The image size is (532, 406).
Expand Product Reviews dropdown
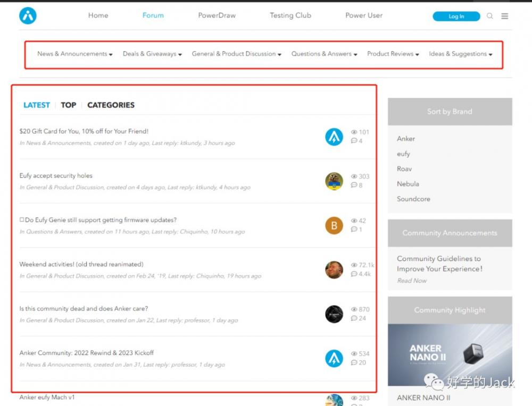[393, 54]
